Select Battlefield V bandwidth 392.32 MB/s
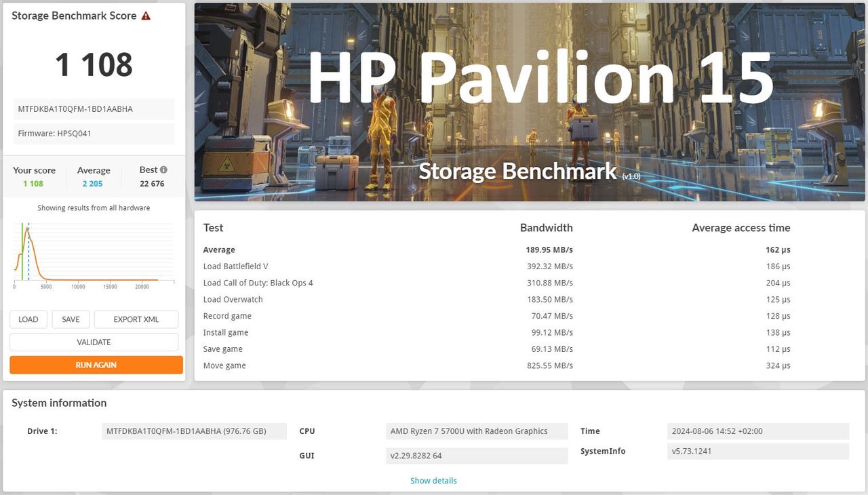The width and height of the screenshot is (868, 495). tap(549, 266)
